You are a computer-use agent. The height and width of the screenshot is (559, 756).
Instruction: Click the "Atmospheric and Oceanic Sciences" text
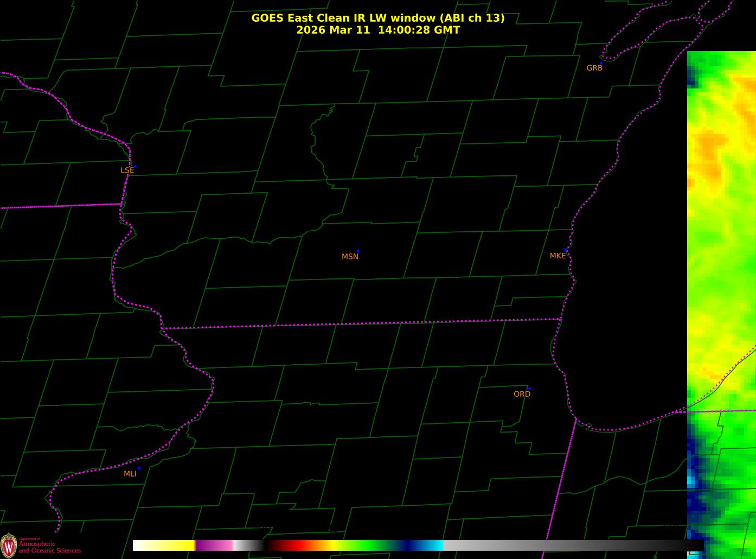click(x=50, y=547)
